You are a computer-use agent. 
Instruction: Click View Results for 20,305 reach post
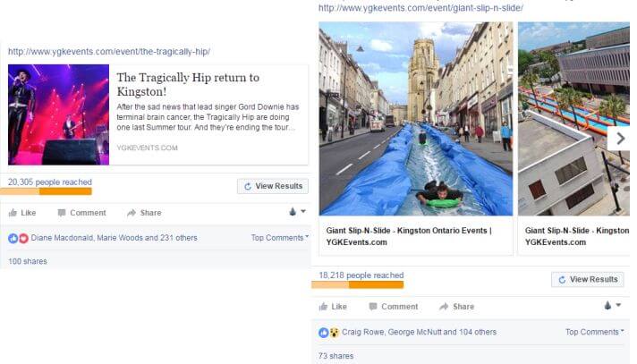tap(273, 187)
